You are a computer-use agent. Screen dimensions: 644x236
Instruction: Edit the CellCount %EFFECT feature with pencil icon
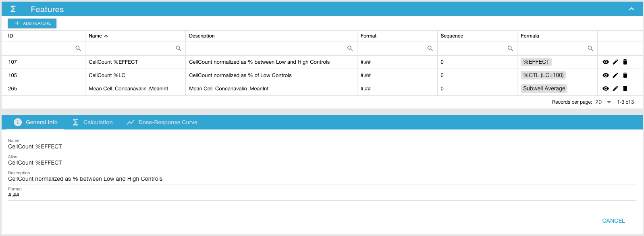coord(615,62)
